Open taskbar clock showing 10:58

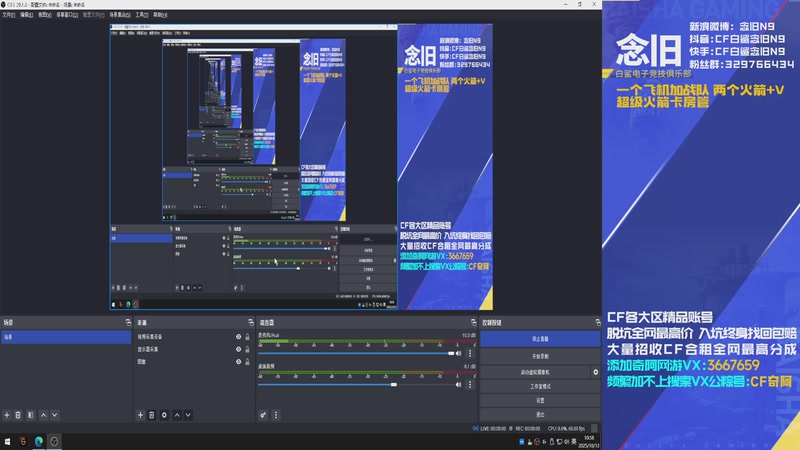click(589, 442)
